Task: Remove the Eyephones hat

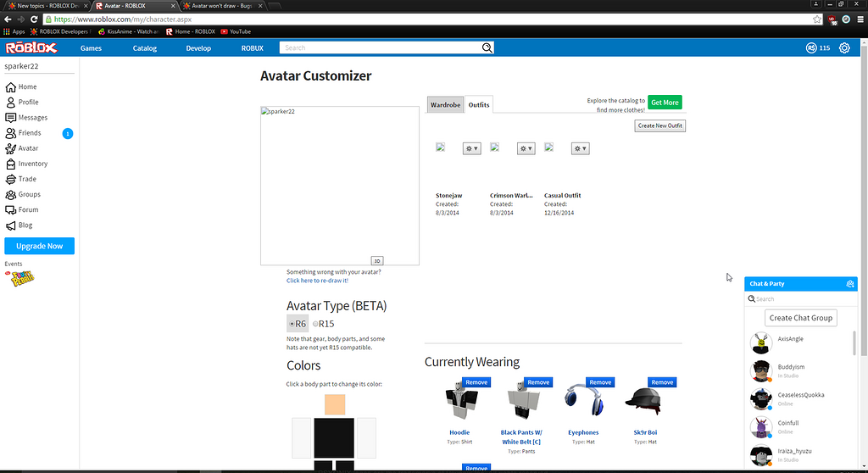Action: coord(600,382)
